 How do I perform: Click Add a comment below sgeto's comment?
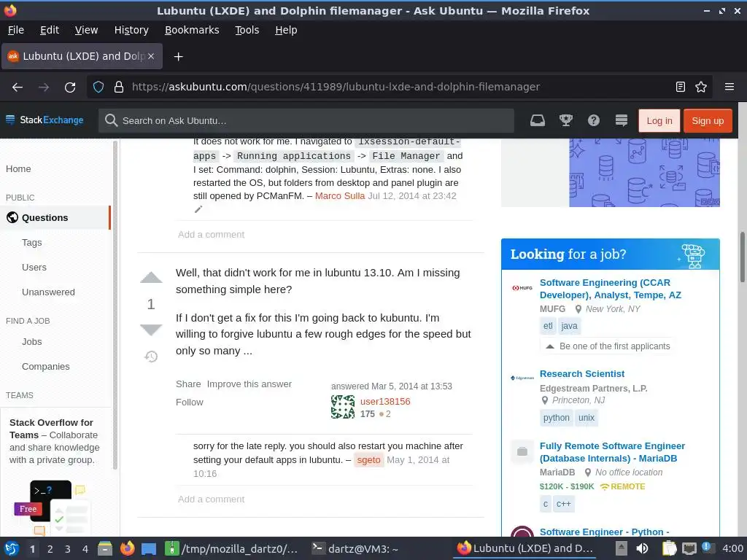click(211, 499)
